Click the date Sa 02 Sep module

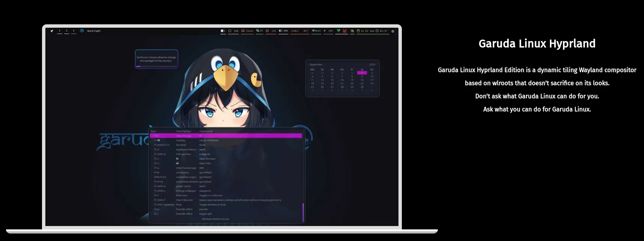point(365,31)
